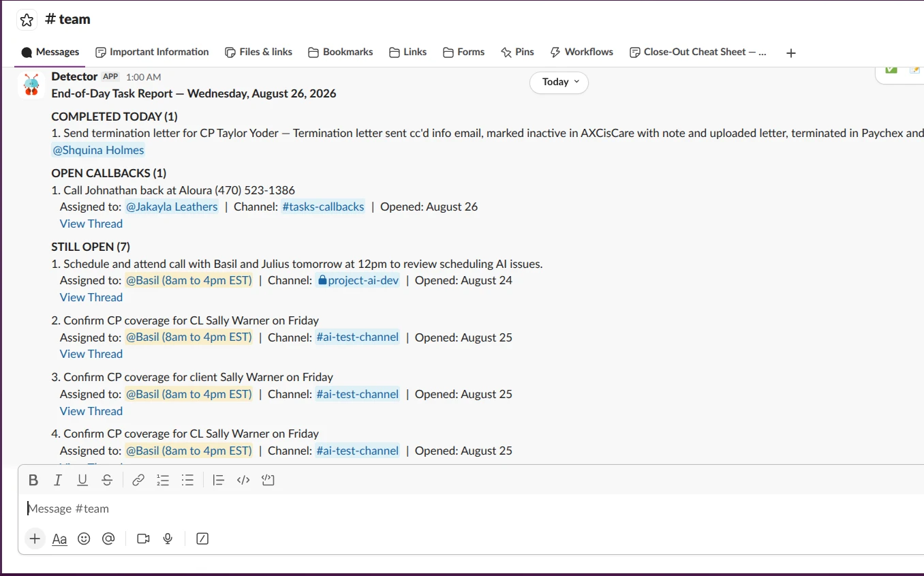Open the attachments plus menu
The height and width of the screenshot is (576, 924).
[35, 539]
